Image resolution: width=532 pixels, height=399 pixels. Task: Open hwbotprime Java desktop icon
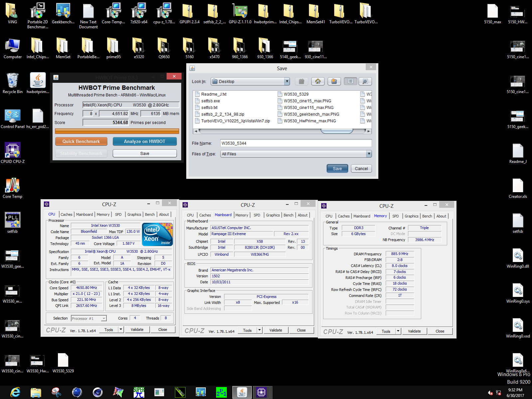(x=38, y=83)
